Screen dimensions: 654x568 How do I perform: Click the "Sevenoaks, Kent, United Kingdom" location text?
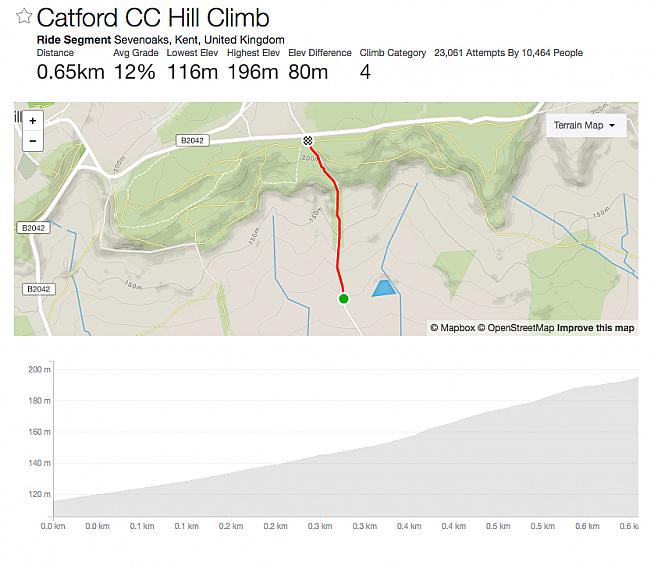point(199,40)
